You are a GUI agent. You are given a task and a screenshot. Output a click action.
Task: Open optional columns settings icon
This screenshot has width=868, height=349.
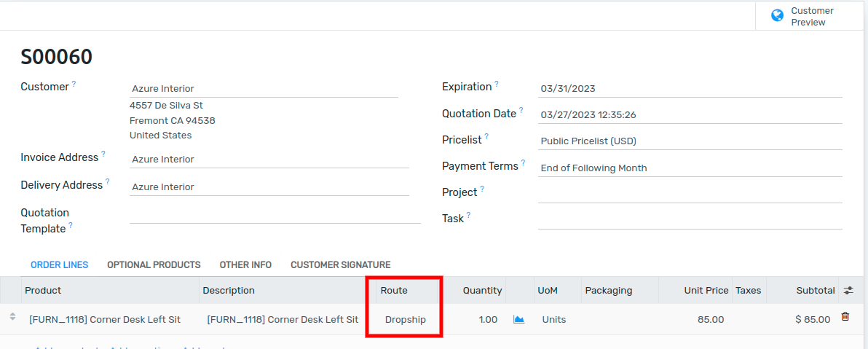point(848,290)
